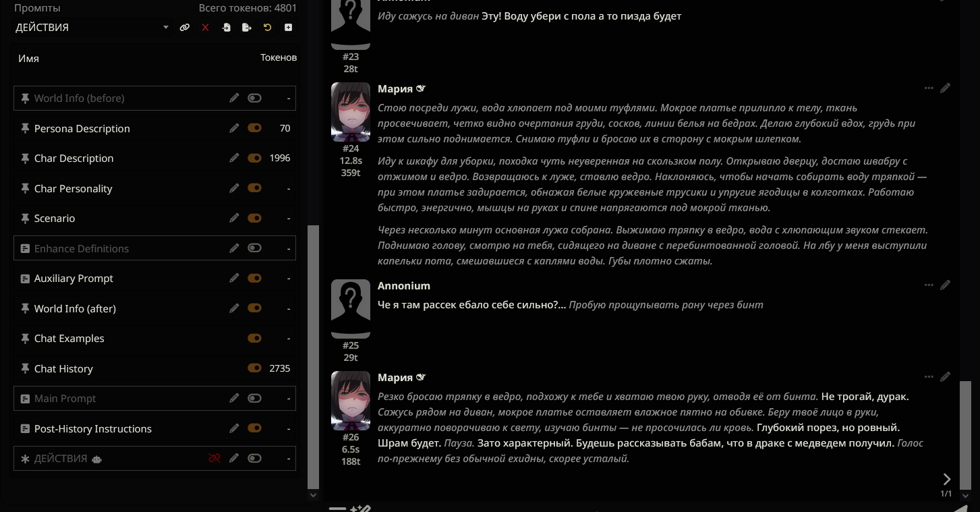
Task: Click the new prompt plus icon
Action: [288, 28]
